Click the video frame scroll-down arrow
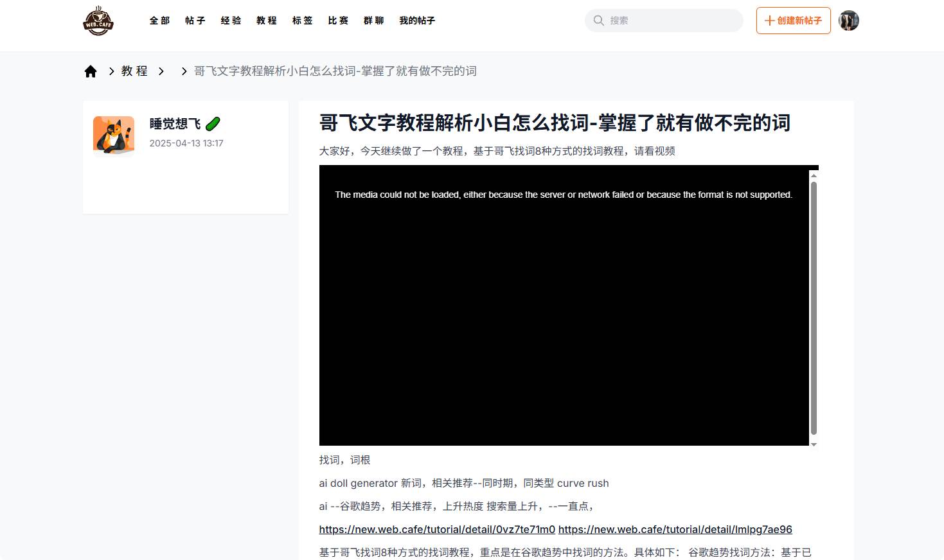The height and width of the screenshot is (560, 944). [x=814, y=444]
